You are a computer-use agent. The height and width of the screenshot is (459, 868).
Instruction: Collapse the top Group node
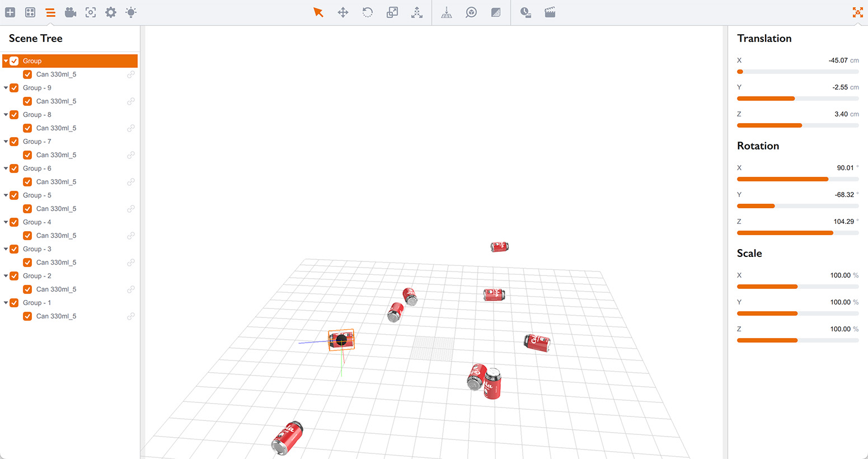click(x=6, y=60)
